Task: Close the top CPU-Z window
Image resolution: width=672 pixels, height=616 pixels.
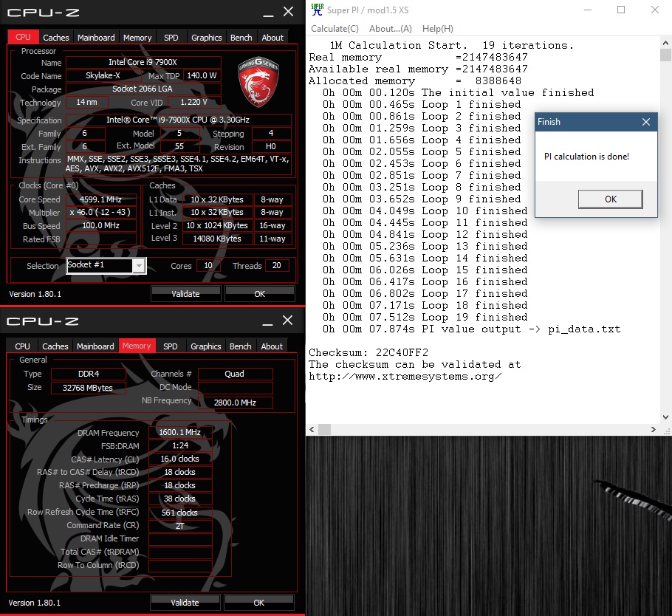Action: [x=289, y=12]
